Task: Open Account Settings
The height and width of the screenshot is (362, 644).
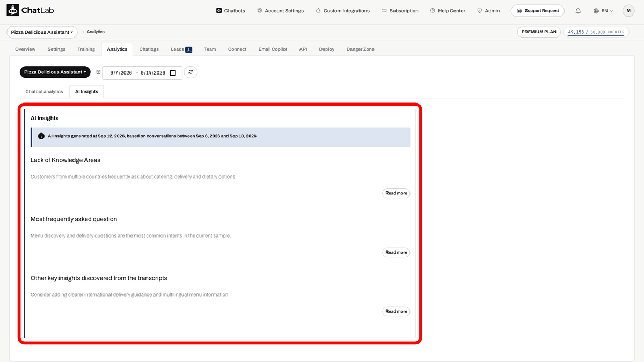Action: click(280, 11)
